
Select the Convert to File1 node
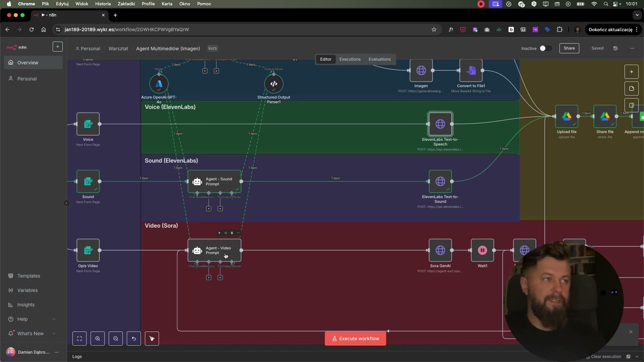(471, 70)
